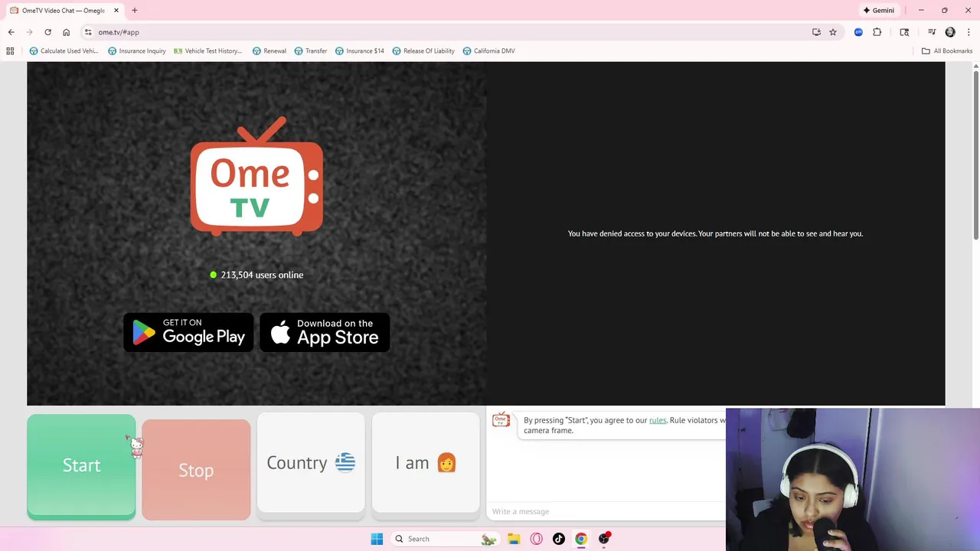Click the browser forward arrow

pyautogui.click(x=29, y=32)
